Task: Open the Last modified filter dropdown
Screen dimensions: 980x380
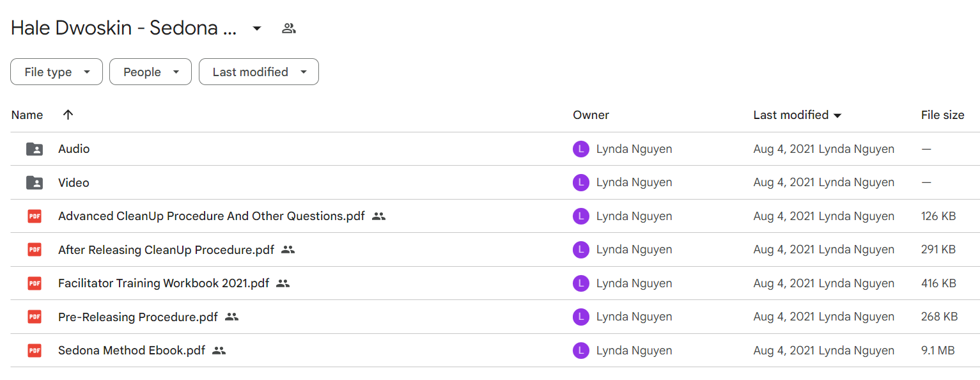Action: tap(259, 72)
